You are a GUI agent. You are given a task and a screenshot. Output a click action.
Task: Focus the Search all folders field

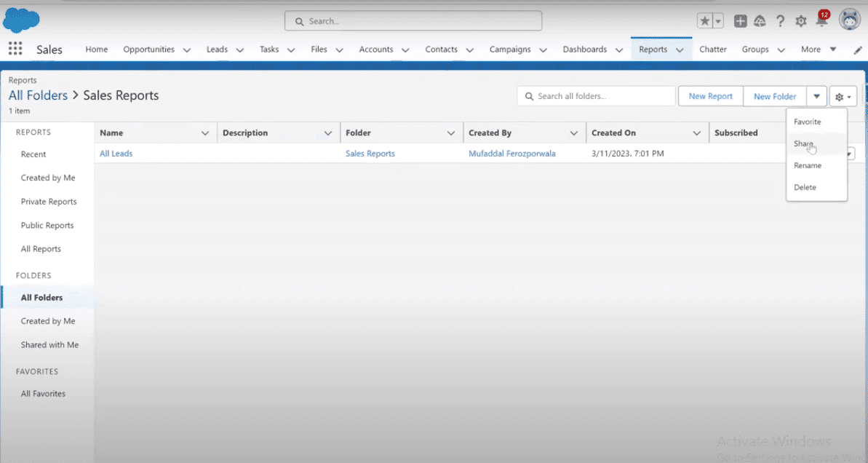[596, 96]
